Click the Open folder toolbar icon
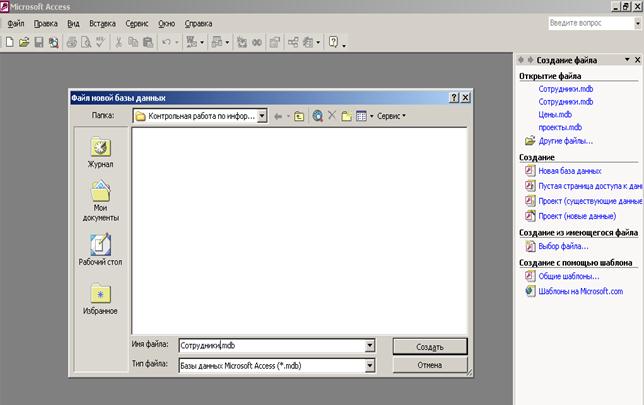 pyautogui.click(x=24, y=42)
